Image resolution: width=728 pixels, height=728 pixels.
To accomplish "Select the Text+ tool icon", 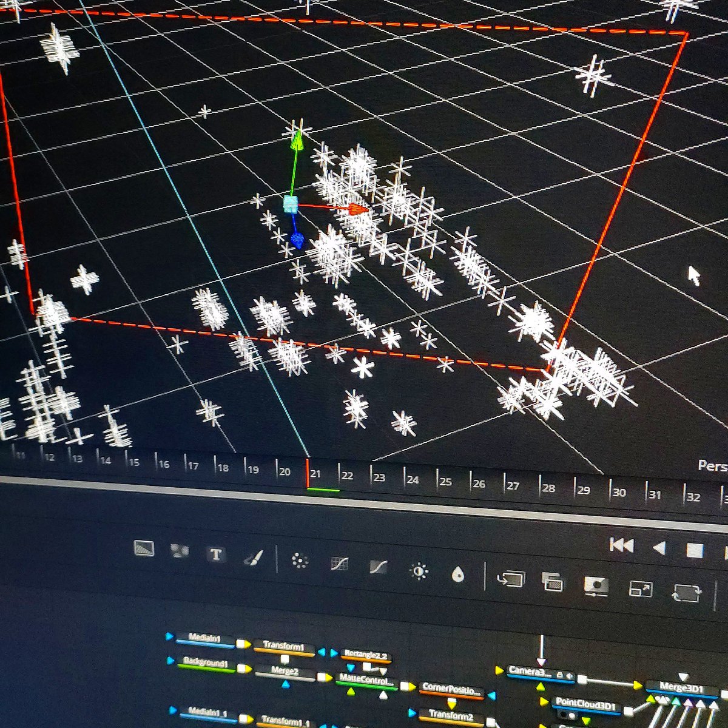I will [x=215, y=554].
